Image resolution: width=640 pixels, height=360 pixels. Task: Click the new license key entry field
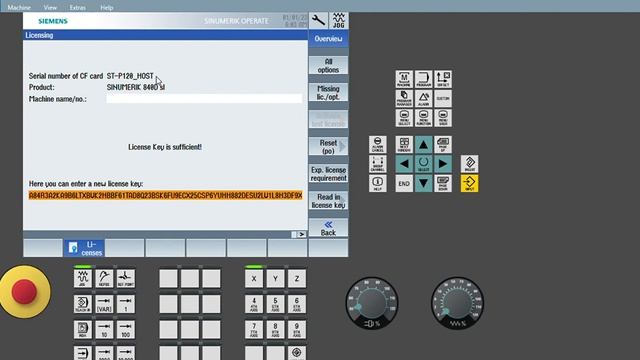click(165, 196)
